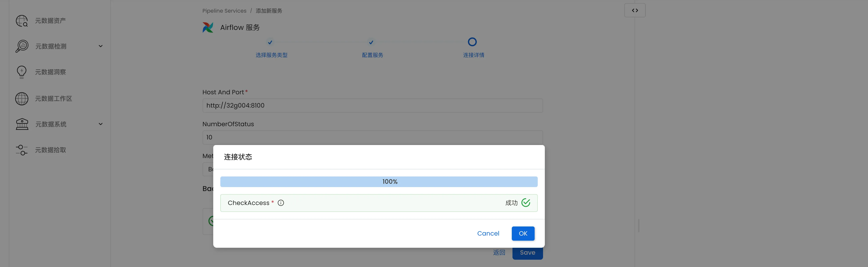Screen dimensions: 868x267
Task: Expand the 元数据系统 menu chevron
Action: pyautogui.click(x=100, y=124)
